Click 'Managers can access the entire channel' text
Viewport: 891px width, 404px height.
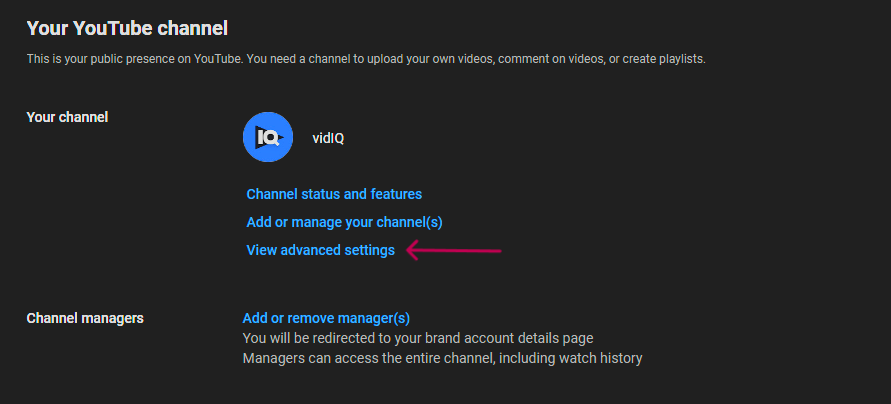coord(442,358)
